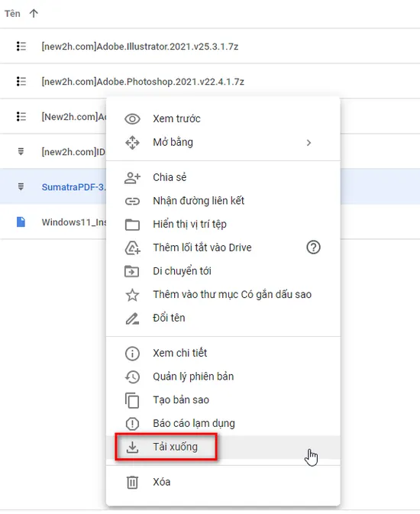Click the link icon for Nhận đường liên kết

(132, 201)
